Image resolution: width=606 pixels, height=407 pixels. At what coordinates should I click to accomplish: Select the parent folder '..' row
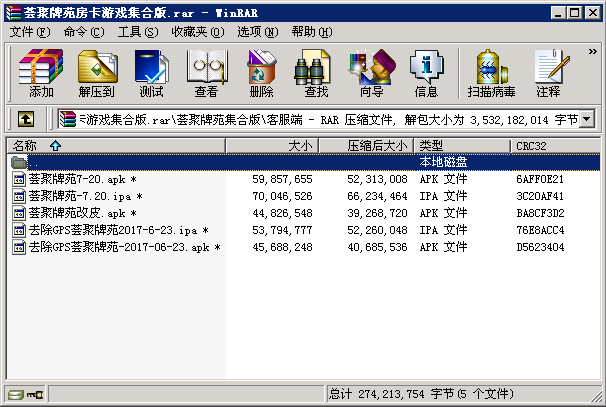point(35,162)
